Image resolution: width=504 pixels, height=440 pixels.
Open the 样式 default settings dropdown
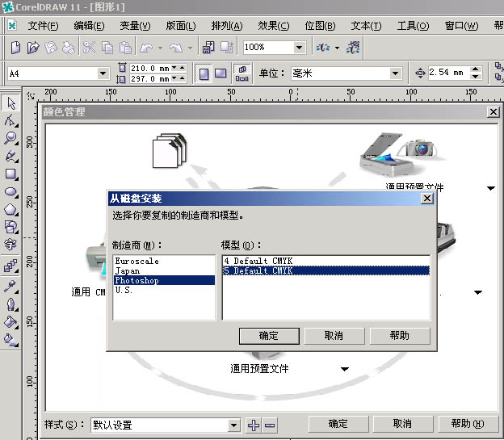234,425
